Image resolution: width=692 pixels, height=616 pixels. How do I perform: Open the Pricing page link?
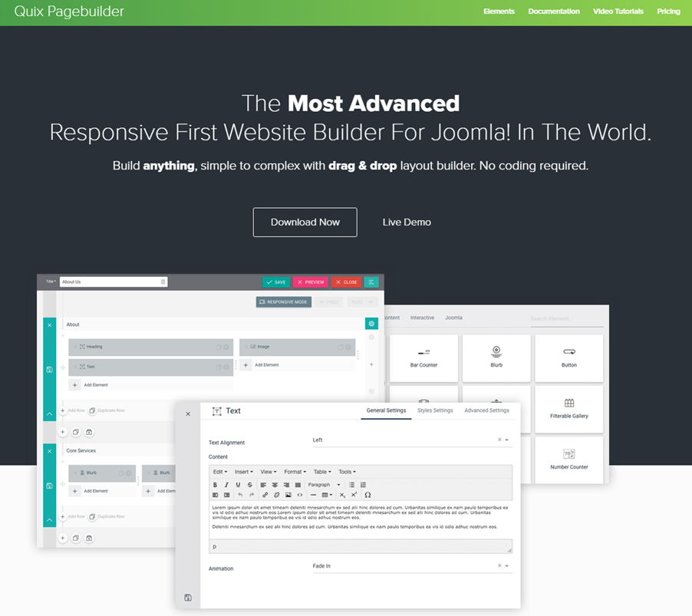[669, 12]
